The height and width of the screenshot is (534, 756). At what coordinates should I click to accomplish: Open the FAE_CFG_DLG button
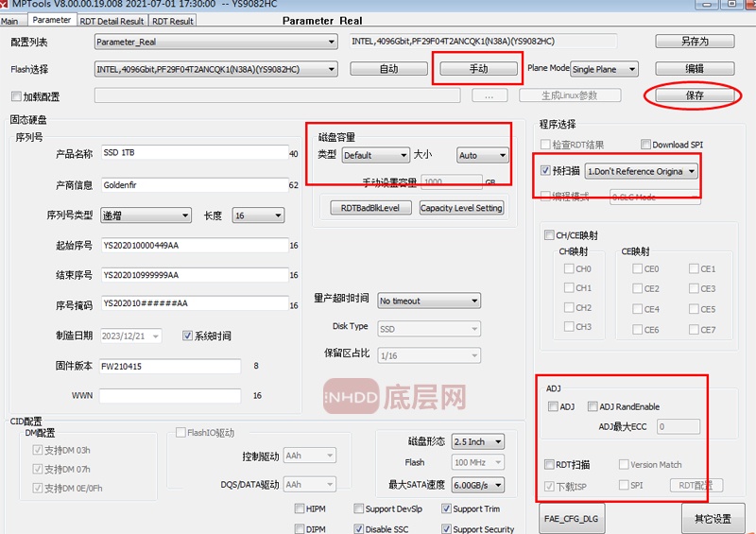coord(574,519)
